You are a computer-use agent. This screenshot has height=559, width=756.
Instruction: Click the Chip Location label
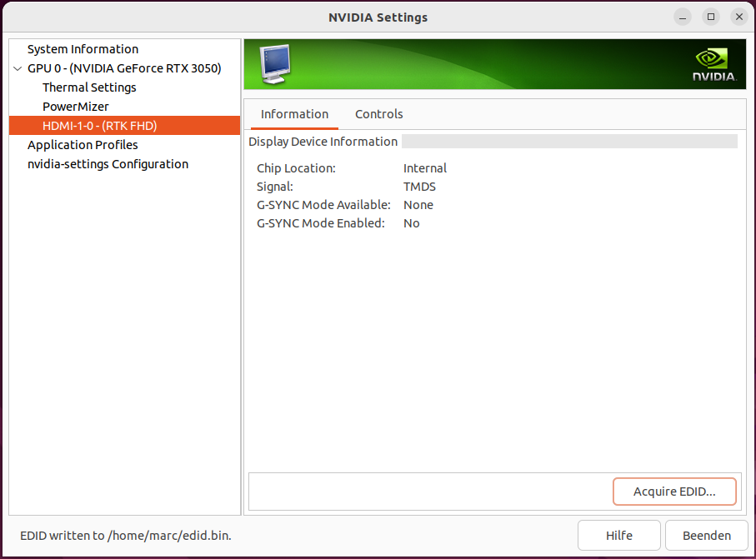click(296, 168)
